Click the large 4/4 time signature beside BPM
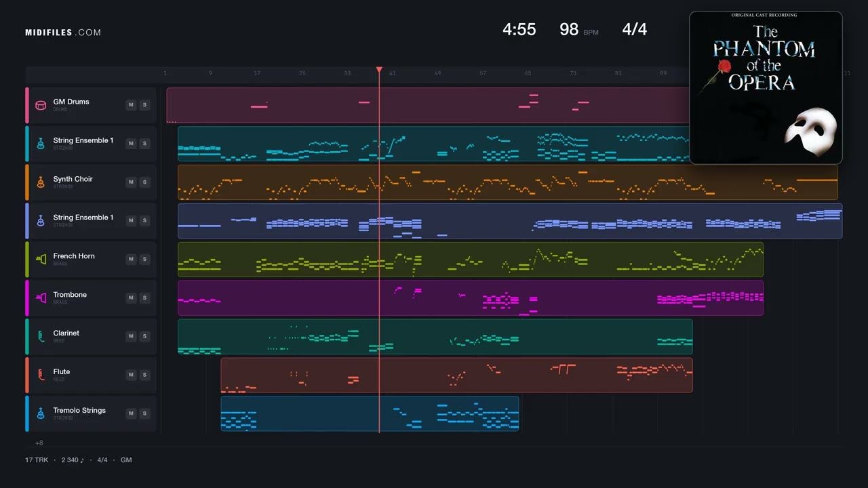The height and width of the screenshot is (488, 868). point(635,29)
